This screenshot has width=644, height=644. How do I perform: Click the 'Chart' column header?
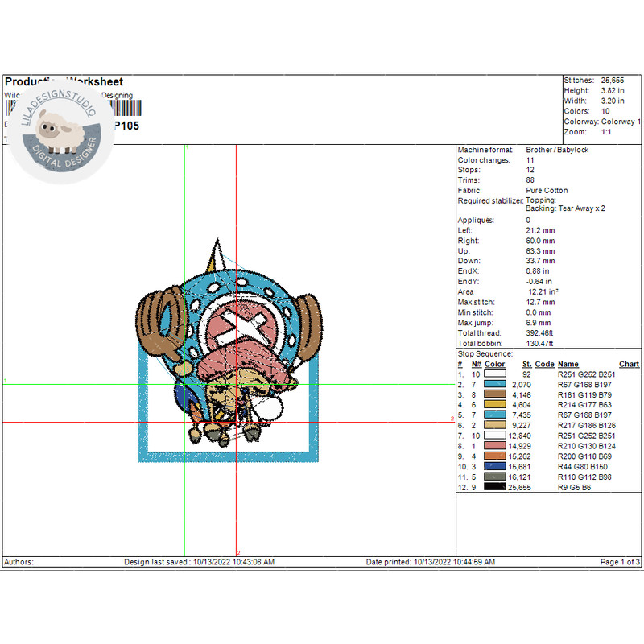(629, 365)
